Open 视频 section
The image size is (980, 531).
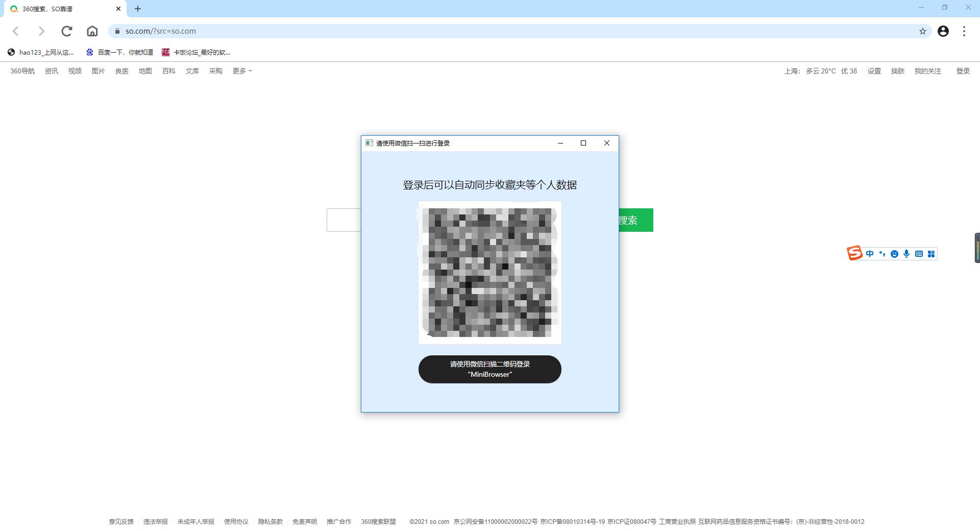tap(75, 71)
